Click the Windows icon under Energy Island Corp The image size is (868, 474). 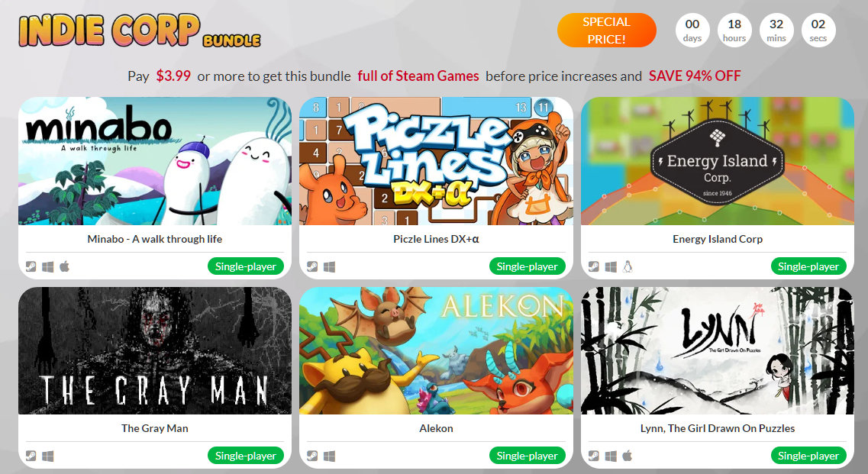(611, 267)
